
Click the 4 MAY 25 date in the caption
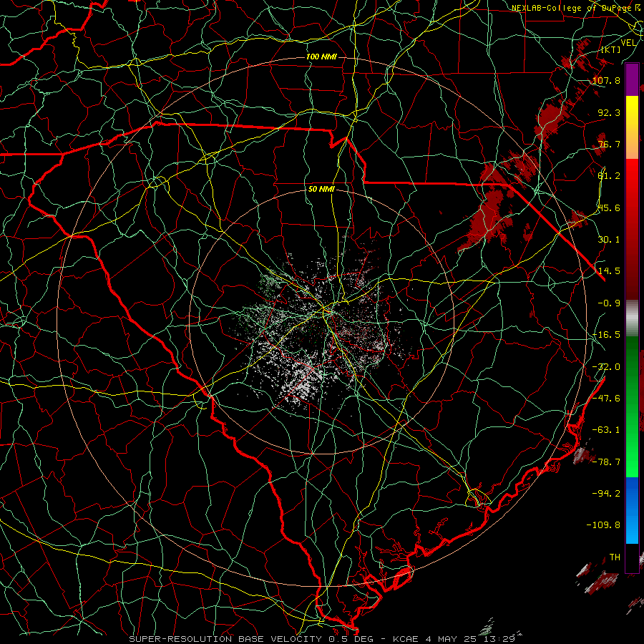[451, 639]
